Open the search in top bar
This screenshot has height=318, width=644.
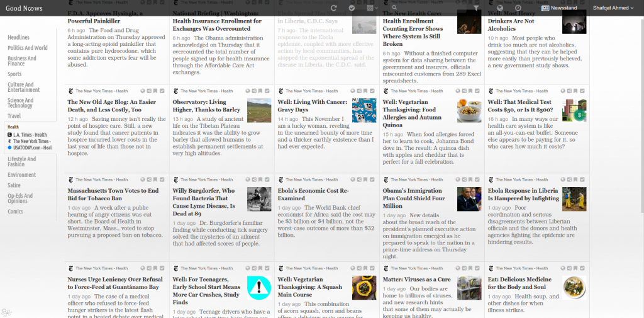(x=395, y=8)
